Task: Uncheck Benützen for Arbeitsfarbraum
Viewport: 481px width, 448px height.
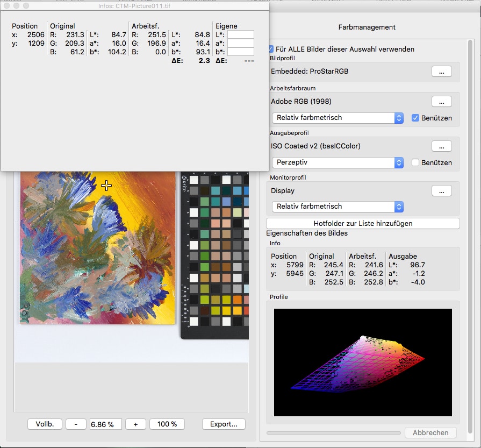Action: (x=415, y=118)
